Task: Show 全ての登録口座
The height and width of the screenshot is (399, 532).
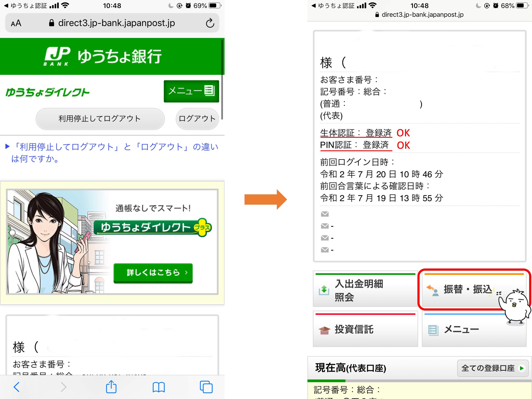Action: [x=493, y=368]
